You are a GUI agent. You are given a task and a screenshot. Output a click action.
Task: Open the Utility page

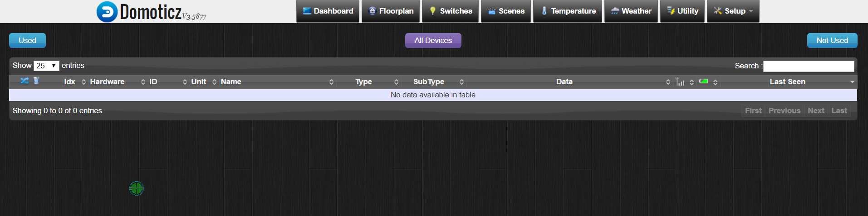[x=682, y=11]
